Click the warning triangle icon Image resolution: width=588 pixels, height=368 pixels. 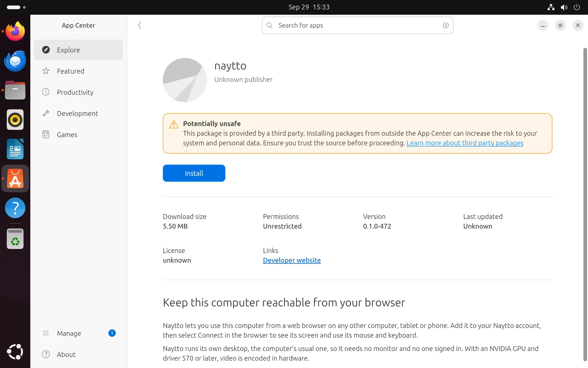click(174, 124)
